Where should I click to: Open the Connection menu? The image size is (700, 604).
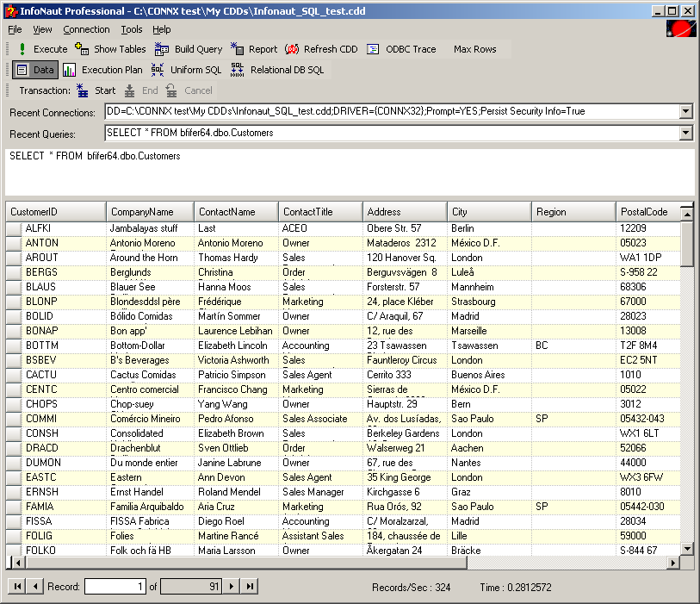point(86,29)
